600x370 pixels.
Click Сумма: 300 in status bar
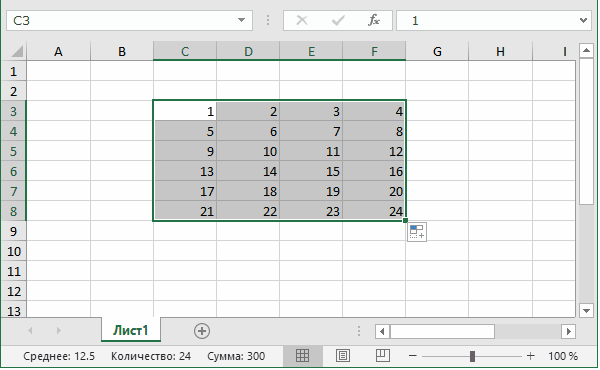click(236, 356)
